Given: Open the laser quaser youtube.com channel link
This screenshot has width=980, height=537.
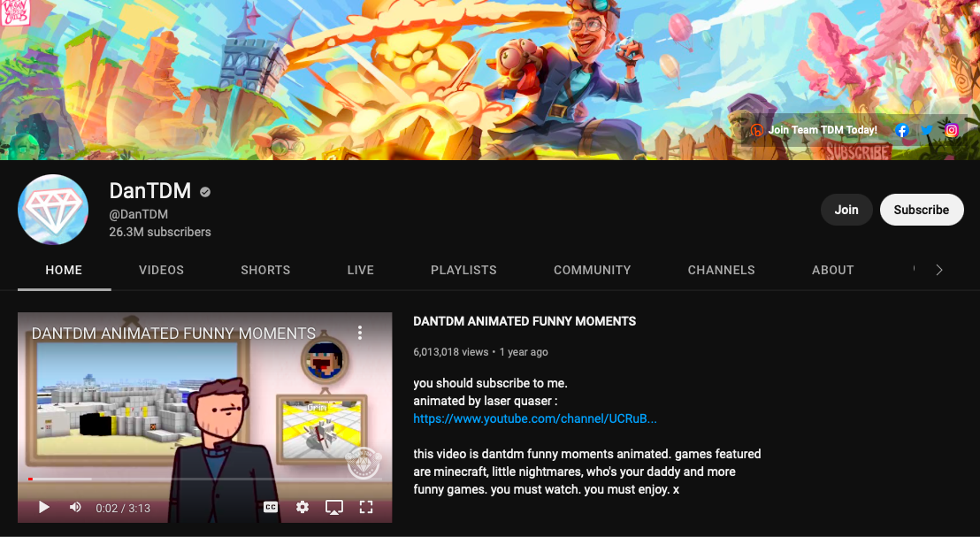Looking at the screenshot, I should pyautogui.click(x=535, y=418).
